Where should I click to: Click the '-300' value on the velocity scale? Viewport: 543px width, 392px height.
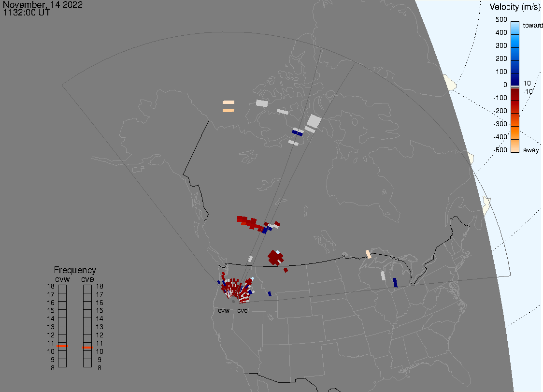pyautogui.click(x=500, y=124)
